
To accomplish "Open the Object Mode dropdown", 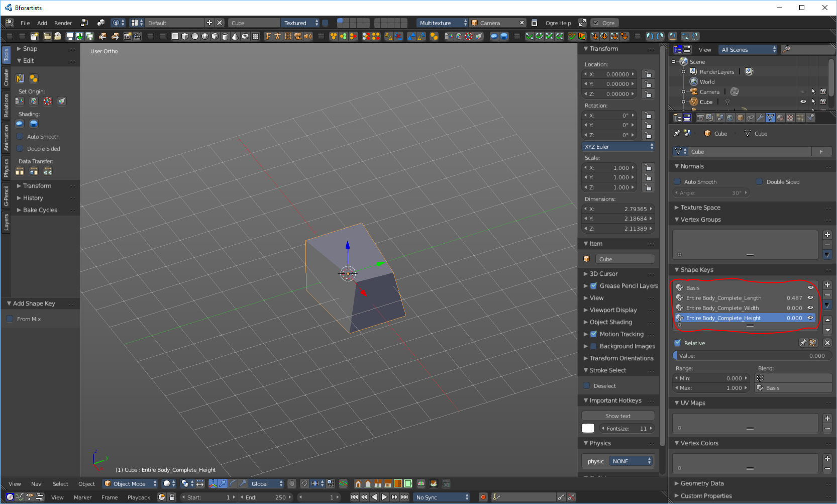I will click(130, 484).
